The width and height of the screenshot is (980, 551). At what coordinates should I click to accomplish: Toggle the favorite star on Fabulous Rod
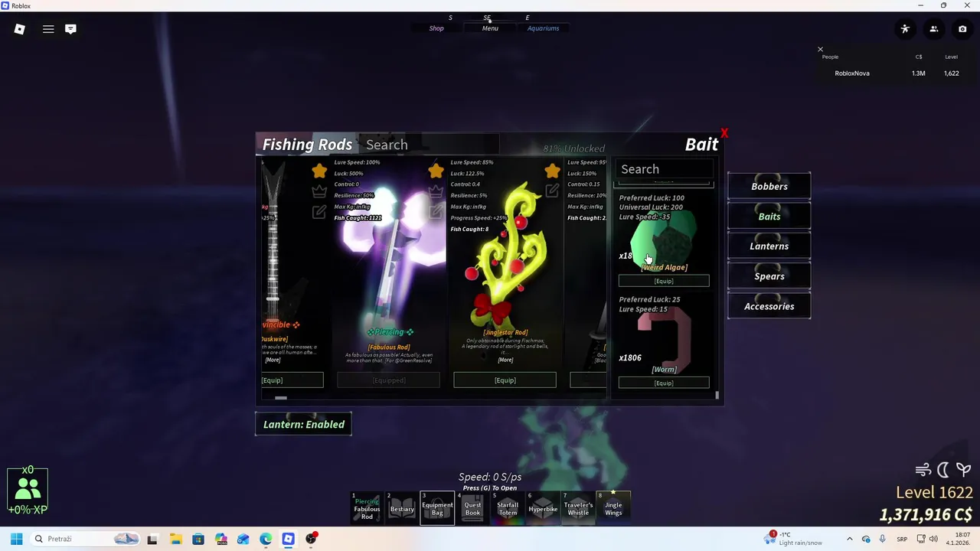tap(436, 171)
